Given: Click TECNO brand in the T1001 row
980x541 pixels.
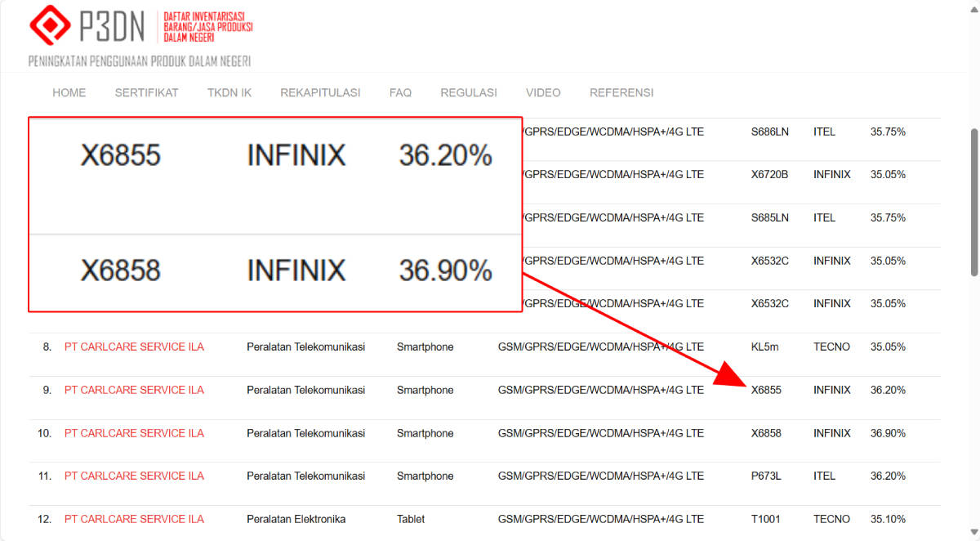Looking at the screenshot, I should pyautogui.click(x=831, y=519).
